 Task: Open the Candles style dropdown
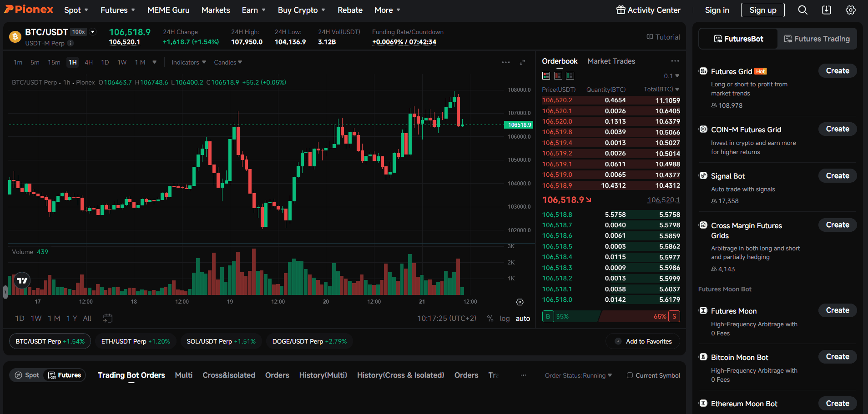(227, 62)
